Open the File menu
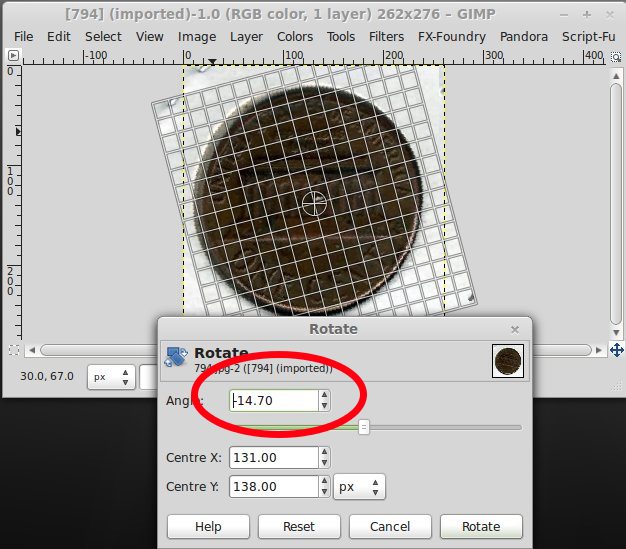Viewport: 626px width, 549px height. point(23,37)
